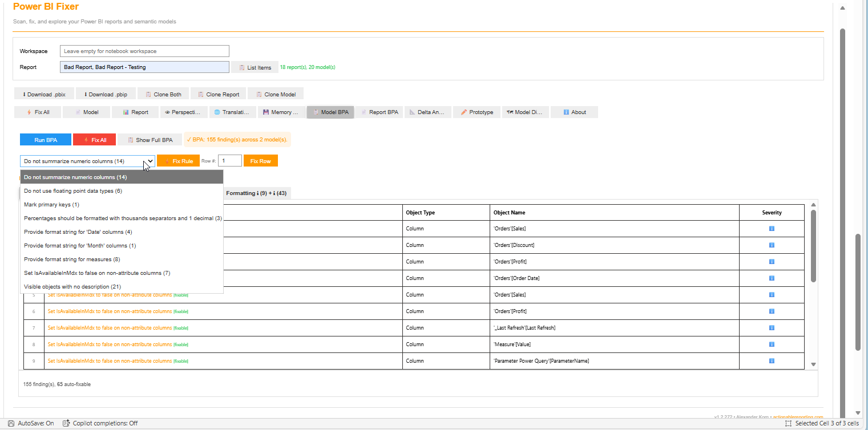
Task: Open the Formatting findings tab
Action: click(x=257, y=193)
